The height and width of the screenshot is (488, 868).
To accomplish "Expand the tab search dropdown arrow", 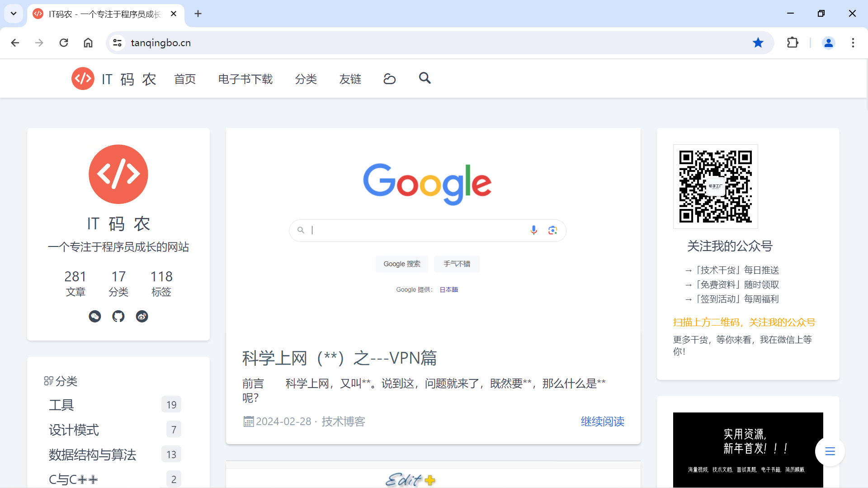I will point(14,14).
